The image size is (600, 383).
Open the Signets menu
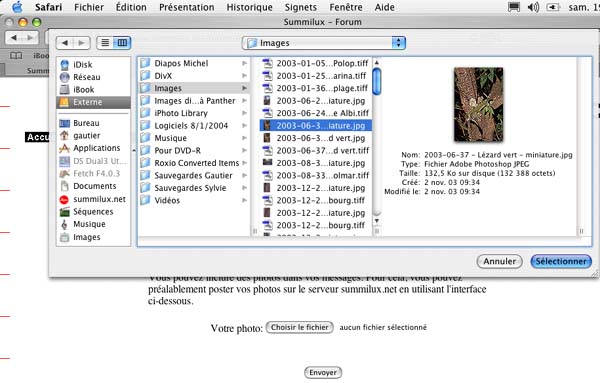(x=301, y=7)
